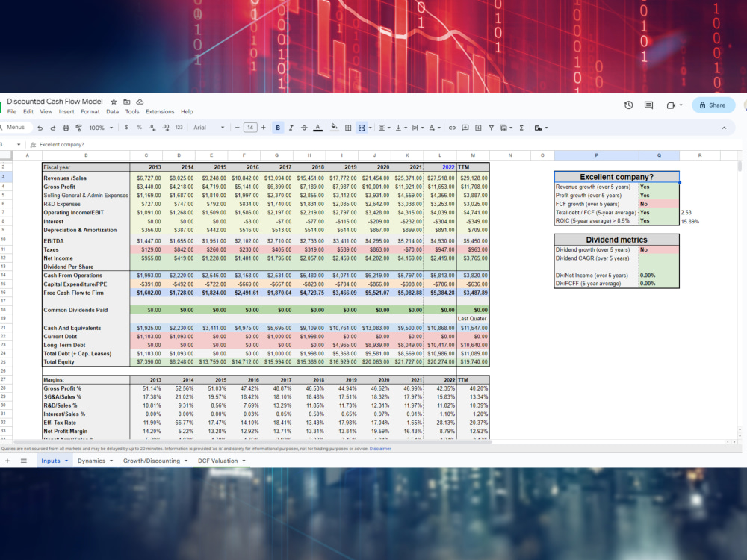Toggle merge cells button
This screenshot has width=747, height=560.
[362, 128]
